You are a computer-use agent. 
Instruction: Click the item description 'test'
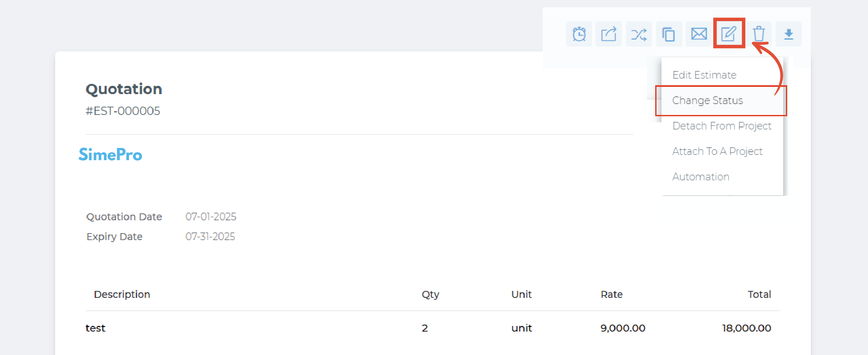coord(95,328)
